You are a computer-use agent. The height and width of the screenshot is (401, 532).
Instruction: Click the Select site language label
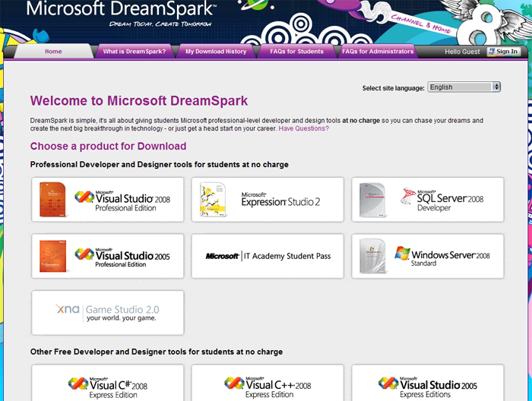tap(393, 88)
